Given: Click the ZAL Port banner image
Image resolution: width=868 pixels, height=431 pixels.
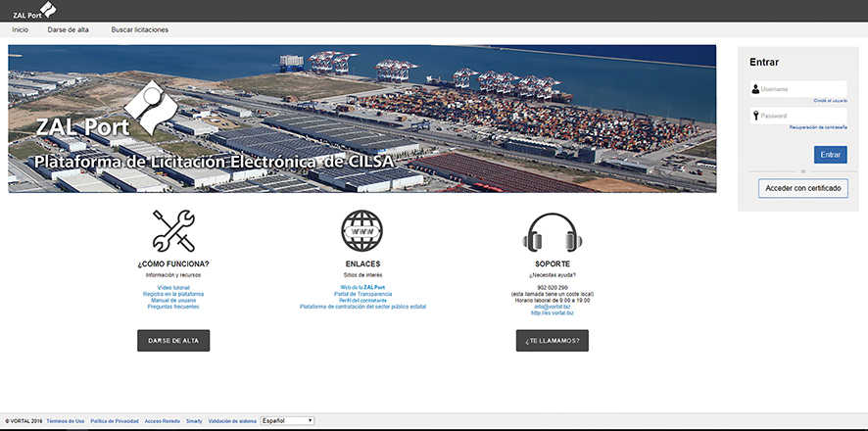Looking at the screenshot, I should point(362,119).
